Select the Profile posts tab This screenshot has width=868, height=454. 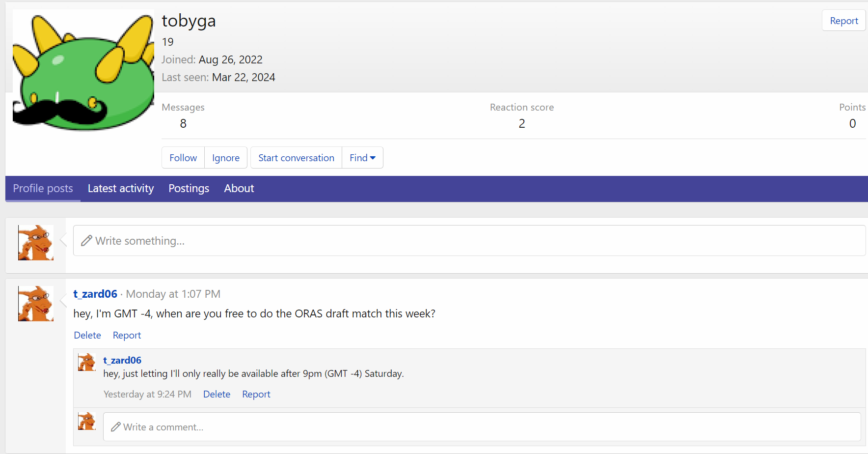pos(43,189)
